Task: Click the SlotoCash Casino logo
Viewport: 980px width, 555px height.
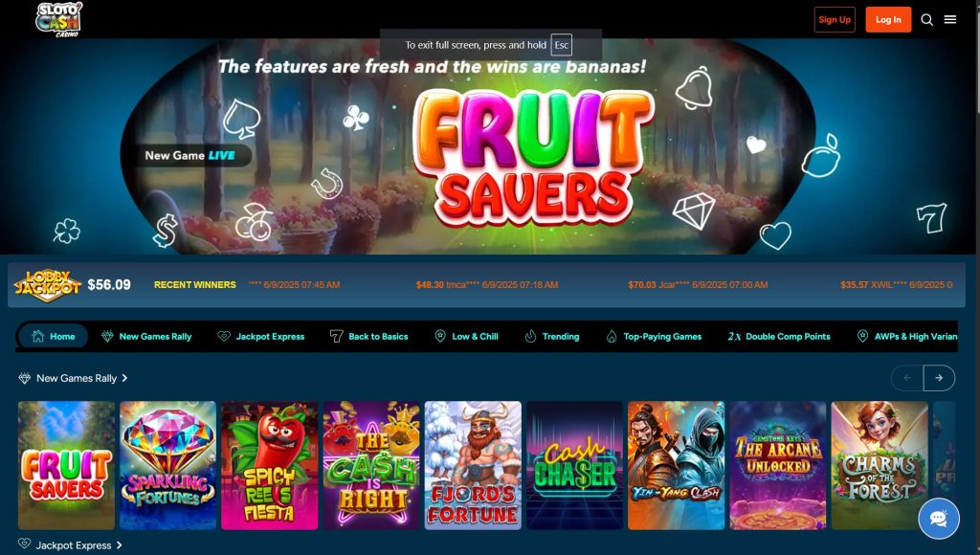Action: click(x=58, y=19)
